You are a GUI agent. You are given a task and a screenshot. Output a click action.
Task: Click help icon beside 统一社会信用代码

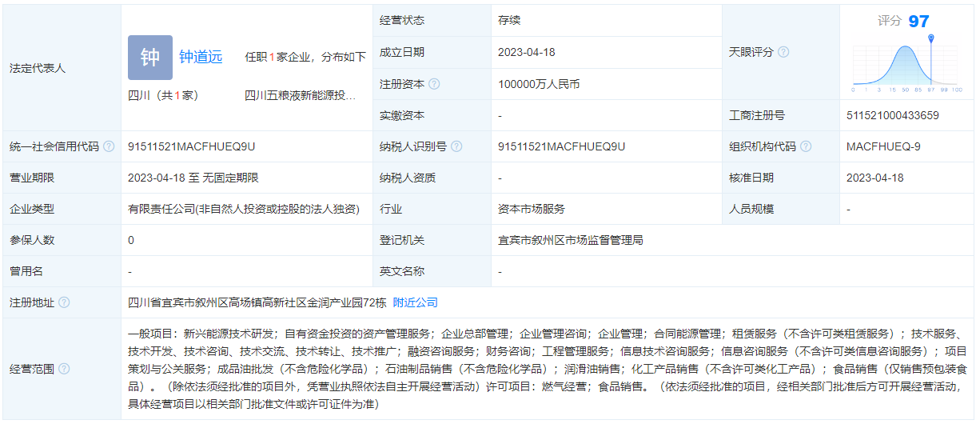click(x=109, y=146)
